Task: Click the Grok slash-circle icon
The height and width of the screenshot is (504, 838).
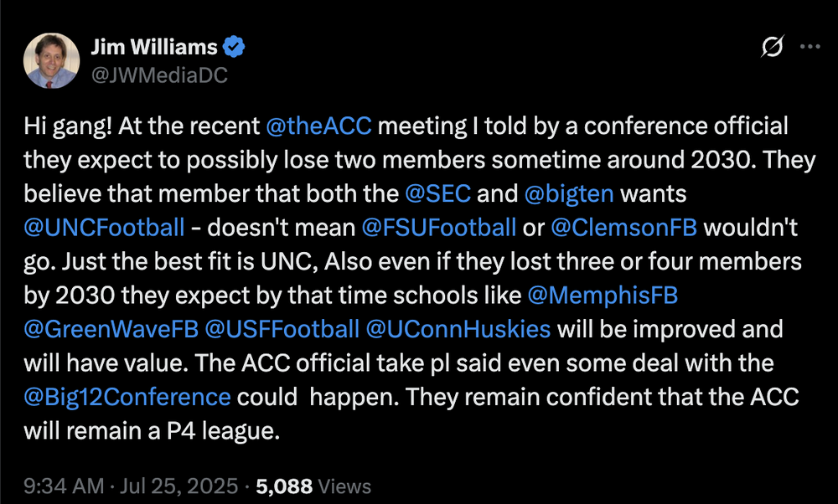Action: [771, 48]
